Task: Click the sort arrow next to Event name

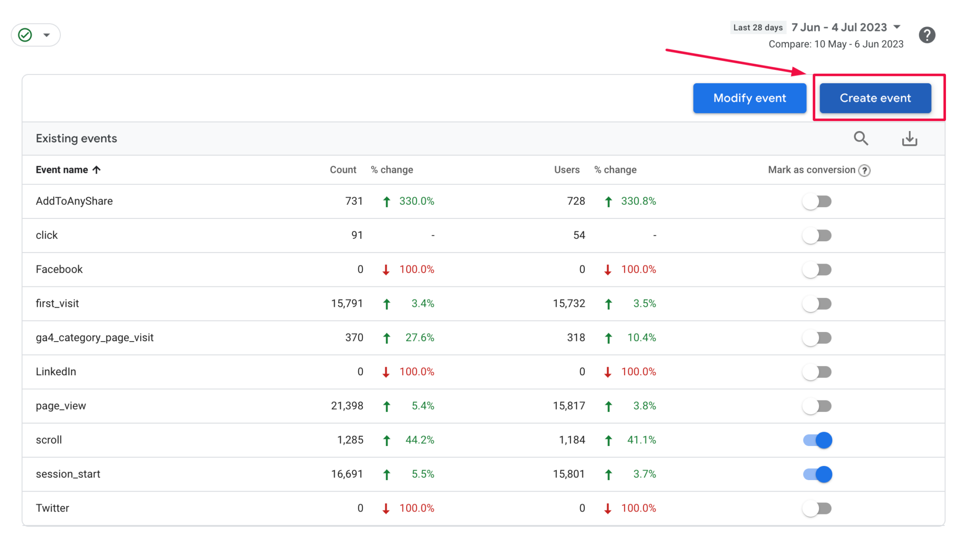Action: tap(97, 170)
